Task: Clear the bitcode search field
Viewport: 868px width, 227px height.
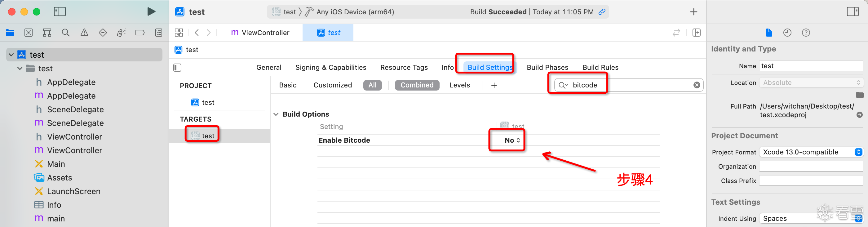Action: pos(697,85)
